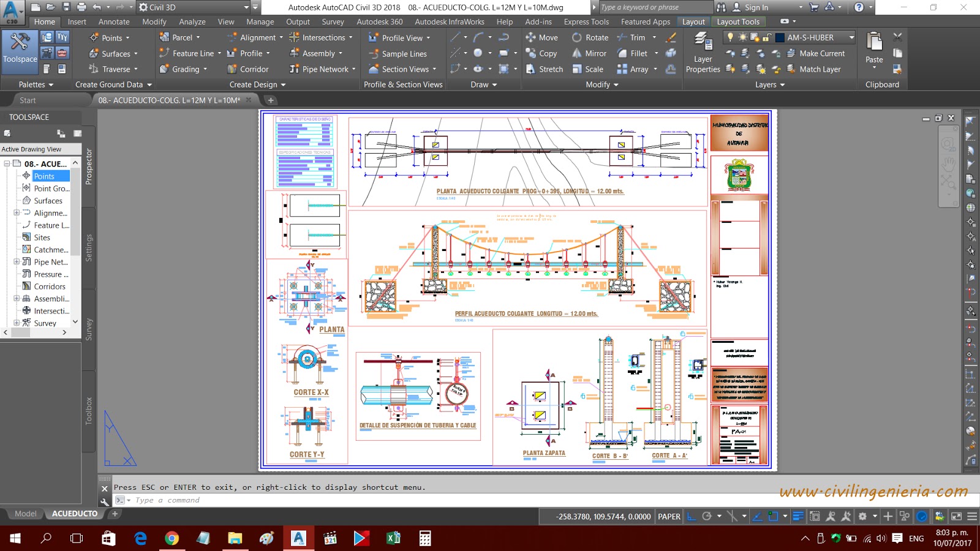Open the Settings tab in Toolspace
980x551 pixels.
tap(88, 247)
